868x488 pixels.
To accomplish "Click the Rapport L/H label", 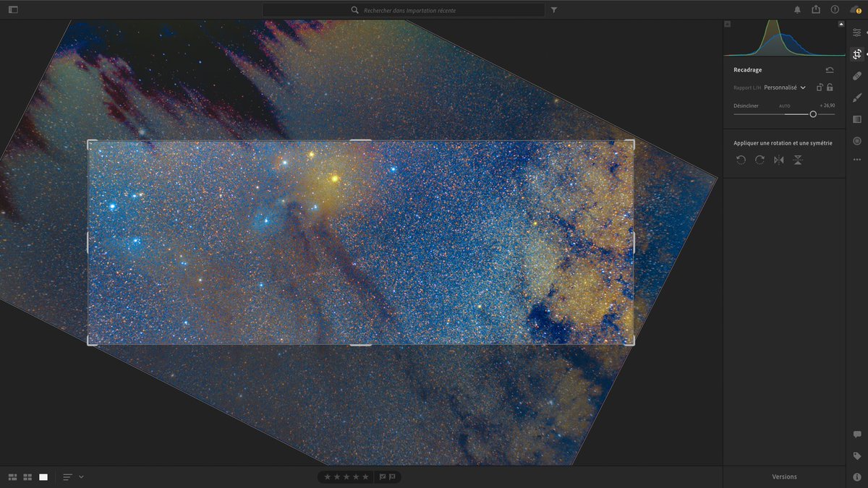I will click(747, 87).
